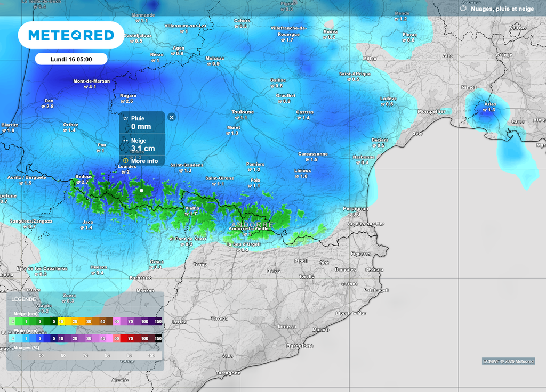The image size is (546, 392).
Task: Open More info in the popup
Action: tap(144, 161)
